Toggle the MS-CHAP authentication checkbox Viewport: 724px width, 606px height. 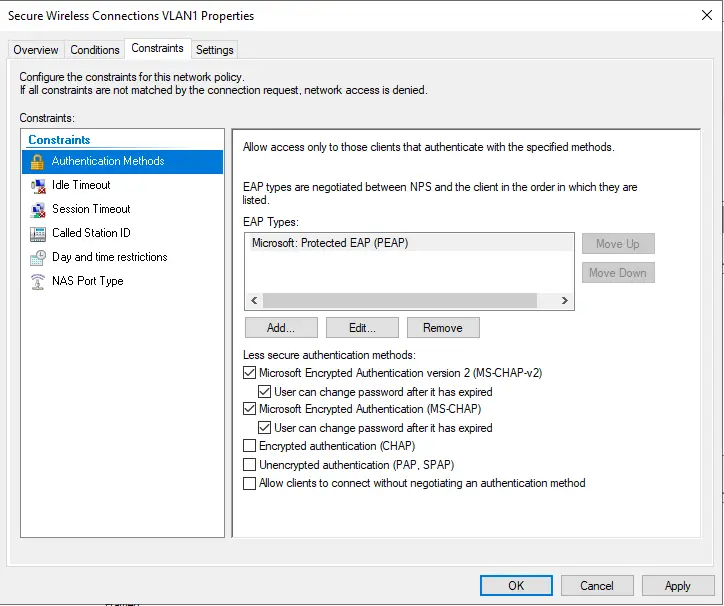pos(249,409)
